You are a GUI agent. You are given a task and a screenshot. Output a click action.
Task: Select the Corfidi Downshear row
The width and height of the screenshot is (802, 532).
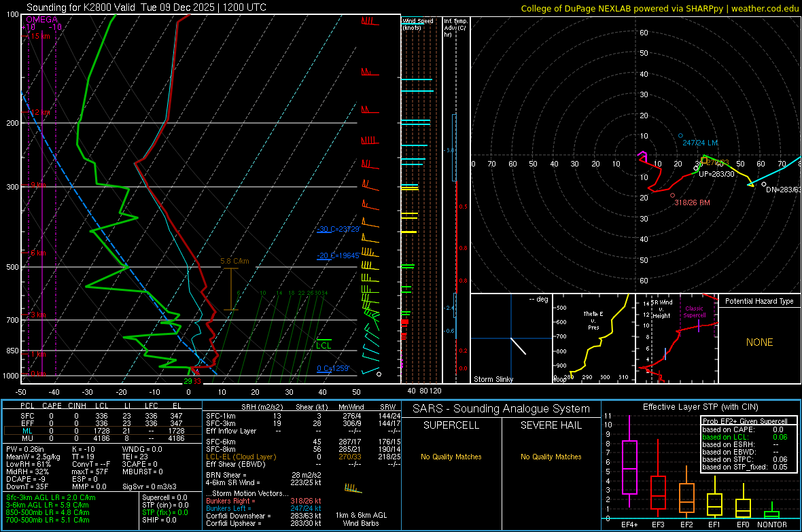point(264,516)
